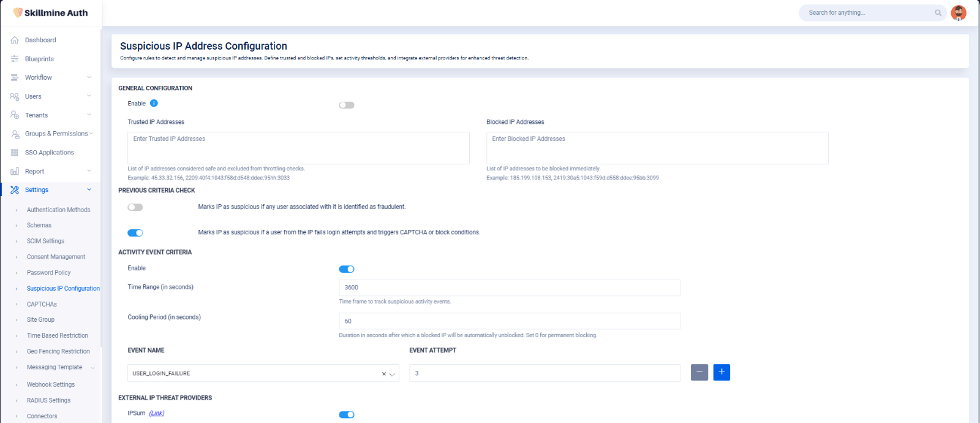The width and height of the screenshot is (980, 423).
Task: Remove event row with minus button
Action: (699, 372)
